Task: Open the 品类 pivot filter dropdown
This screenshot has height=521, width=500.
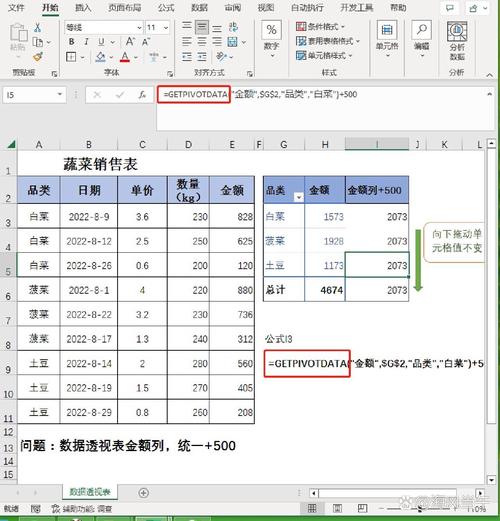Action: pyautogui.click(x=299, y=197)
